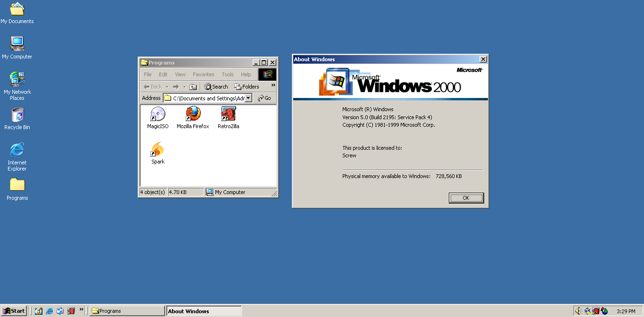Go up one folder level
Viewport: 644px width, 317px height.
pos(193,87)
